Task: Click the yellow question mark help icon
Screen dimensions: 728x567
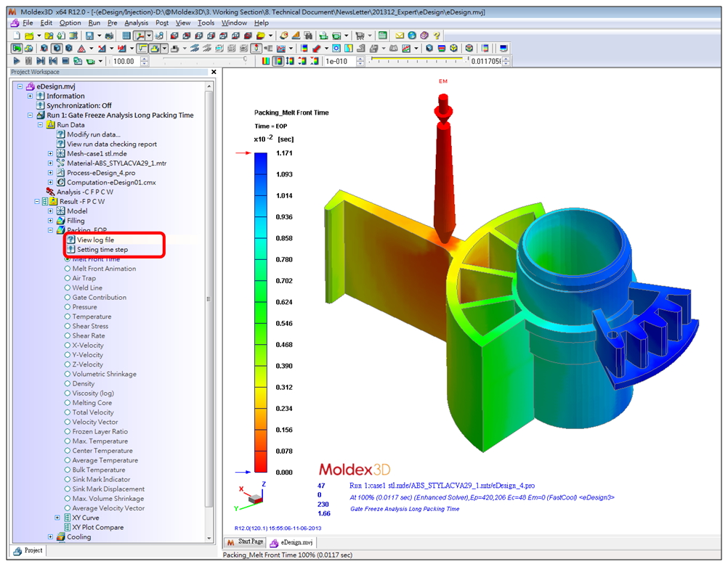Action: tap(437, 36)
